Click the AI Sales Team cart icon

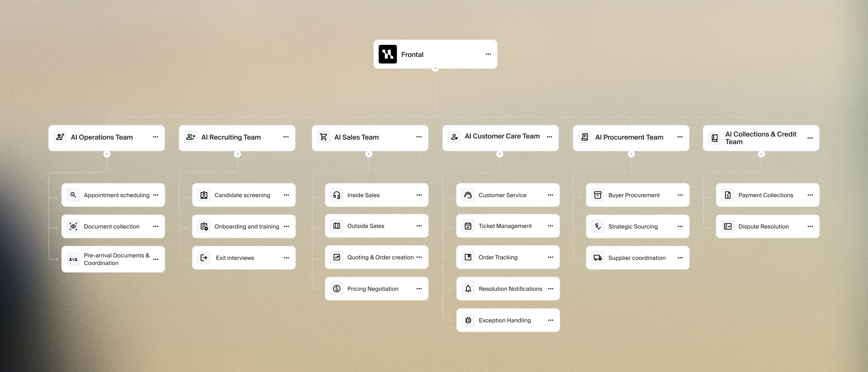(324, 137)
